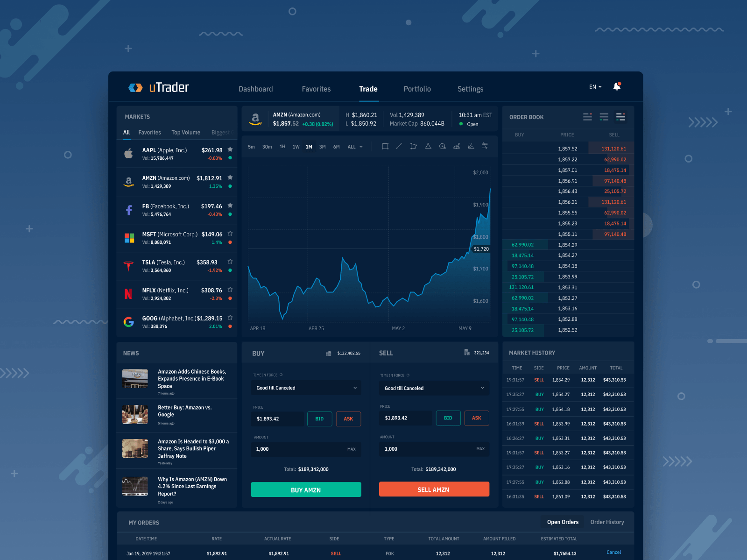Unfavorite the AAPL star

pyautogui.click(x=230, y=149)
